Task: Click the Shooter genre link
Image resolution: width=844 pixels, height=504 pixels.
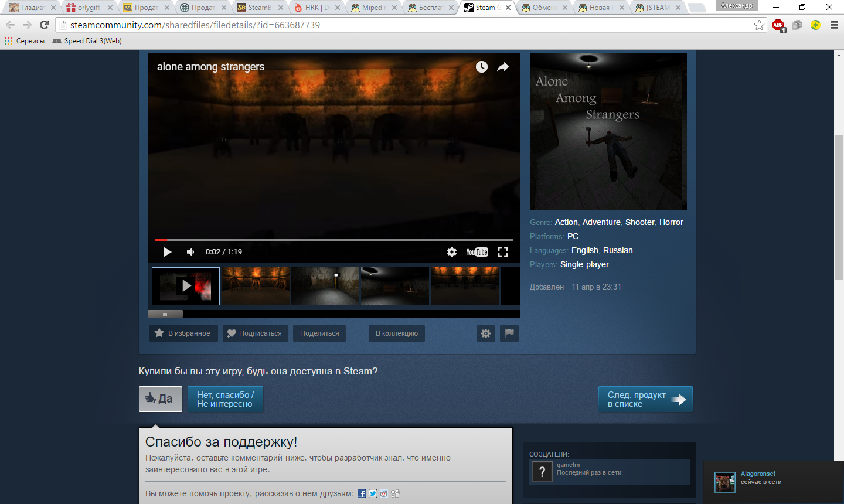Action: tap(640, 222)
